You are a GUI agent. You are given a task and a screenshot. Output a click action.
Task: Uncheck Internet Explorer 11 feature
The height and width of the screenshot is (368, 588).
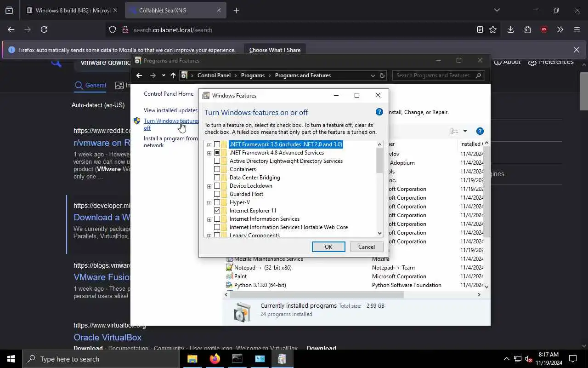pyautogui.click(x=217, y=211)
